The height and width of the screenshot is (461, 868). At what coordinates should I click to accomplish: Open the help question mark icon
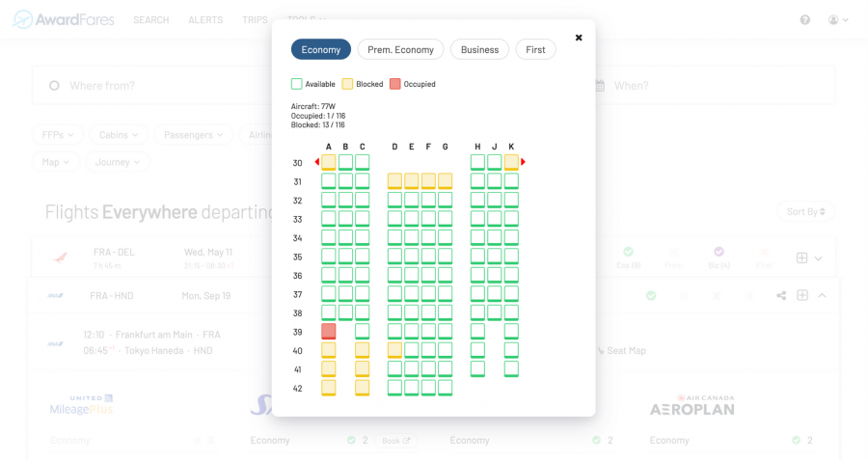click(805, 19)
